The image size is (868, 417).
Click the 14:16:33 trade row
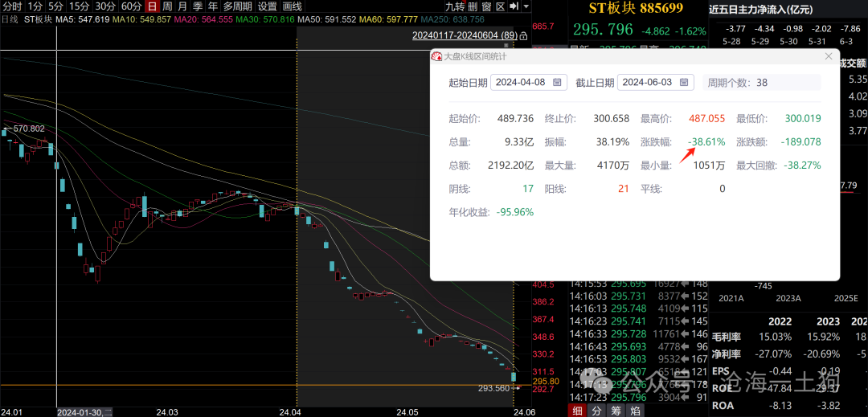[638, 333]
